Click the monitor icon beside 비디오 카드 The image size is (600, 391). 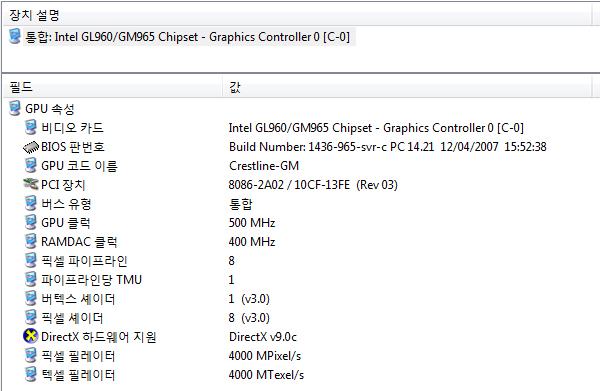31,127
